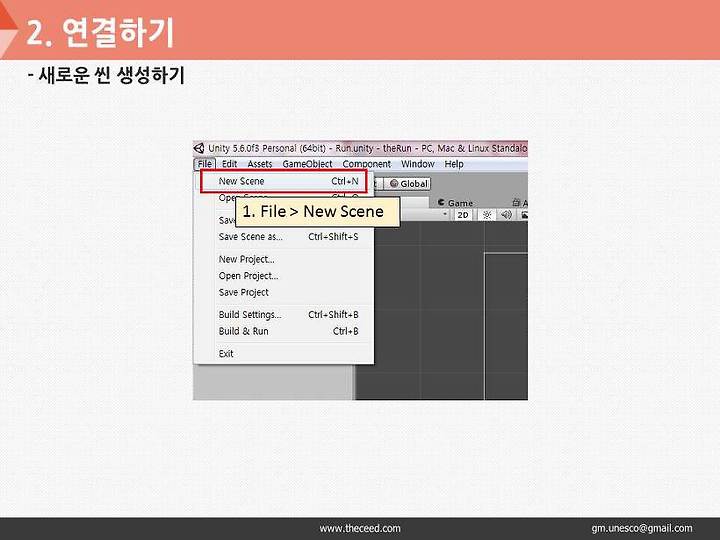Click the Unity logo icon in title bar
This screenshot has height=540, width=720.
[199, 148]
